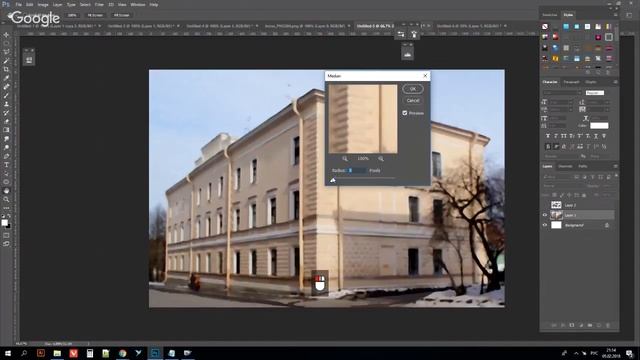Select the Healing Brush tool
Image resolution: width=640 pixels, height=360 pixels.
click(6, 87)
